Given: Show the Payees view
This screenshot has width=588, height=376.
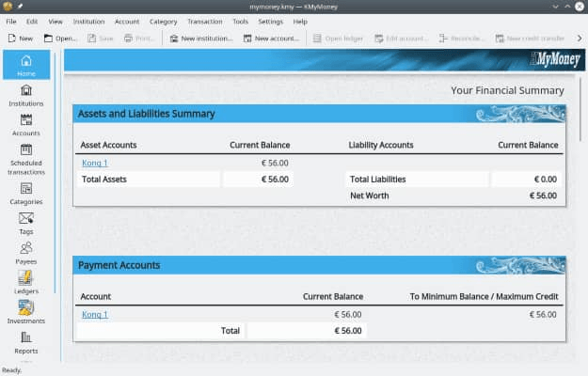Looking at the screenshot, I should 26,254.
